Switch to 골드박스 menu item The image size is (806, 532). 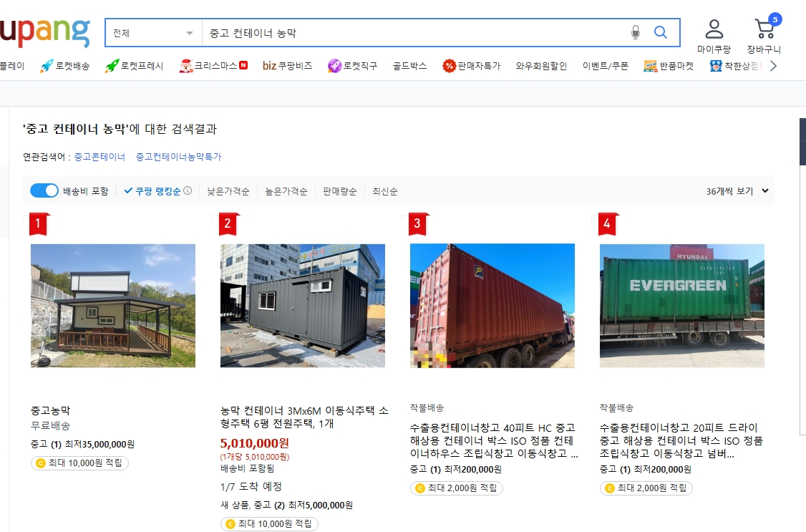pos(409,65)
